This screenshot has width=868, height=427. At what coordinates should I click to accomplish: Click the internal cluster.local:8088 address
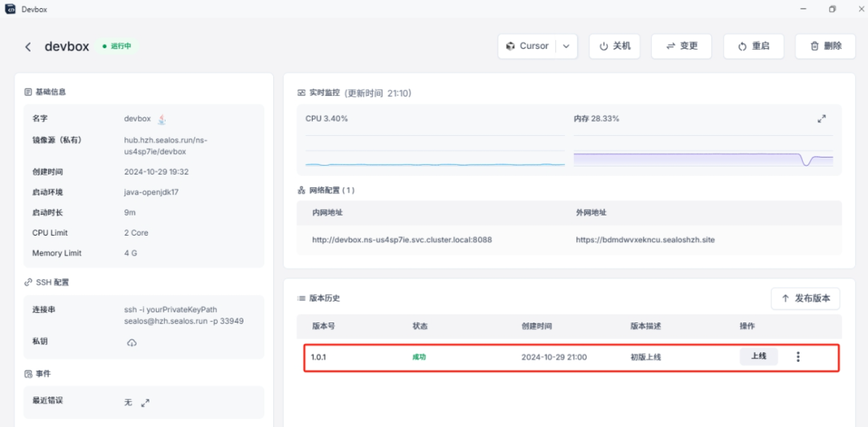tap(402, 240)
